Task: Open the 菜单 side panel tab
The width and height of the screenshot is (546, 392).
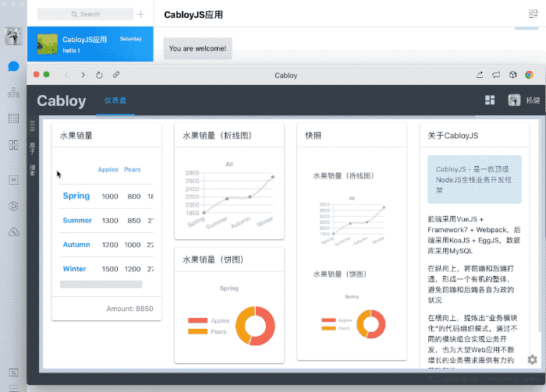Action: [x=33, y=126]
